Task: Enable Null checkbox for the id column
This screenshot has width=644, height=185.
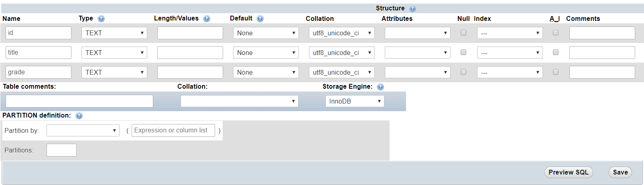Action: [x=463, y=33]
